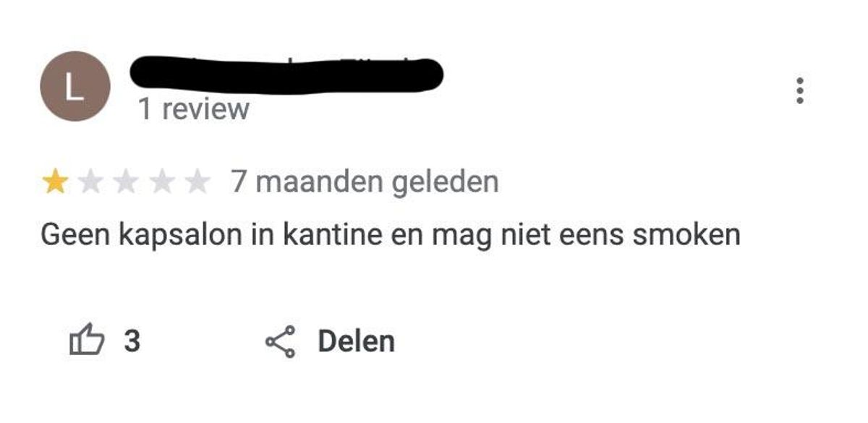Open the blacked-out reviewer name
The height and width of the screenshot is (423, 868).
[x=286, y=75]
